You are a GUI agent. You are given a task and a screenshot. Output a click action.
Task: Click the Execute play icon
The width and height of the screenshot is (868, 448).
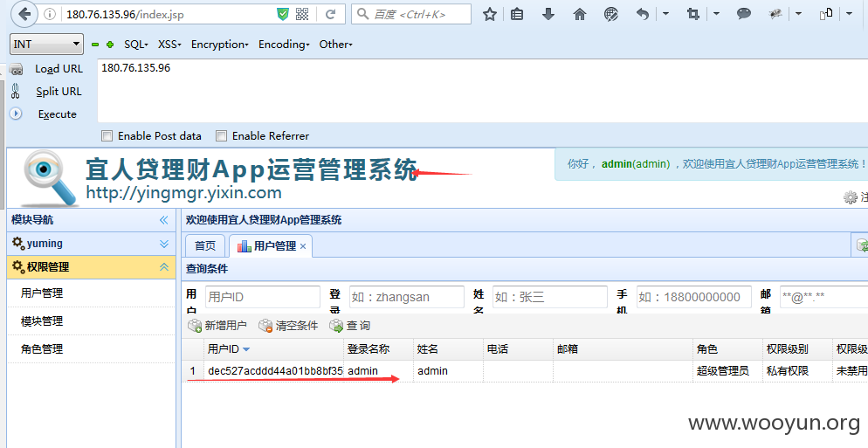coord(16,114)
